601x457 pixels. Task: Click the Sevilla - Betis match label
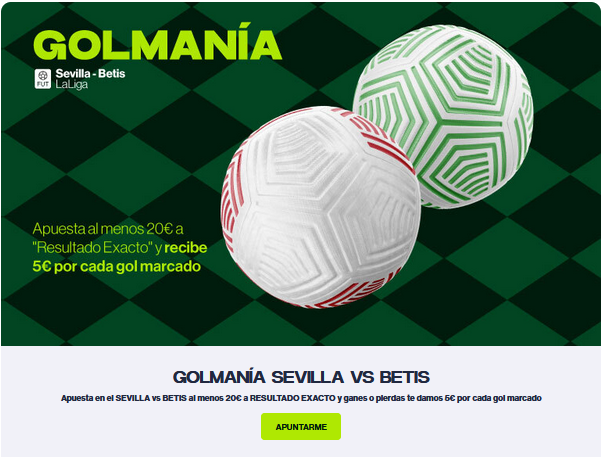90,74
